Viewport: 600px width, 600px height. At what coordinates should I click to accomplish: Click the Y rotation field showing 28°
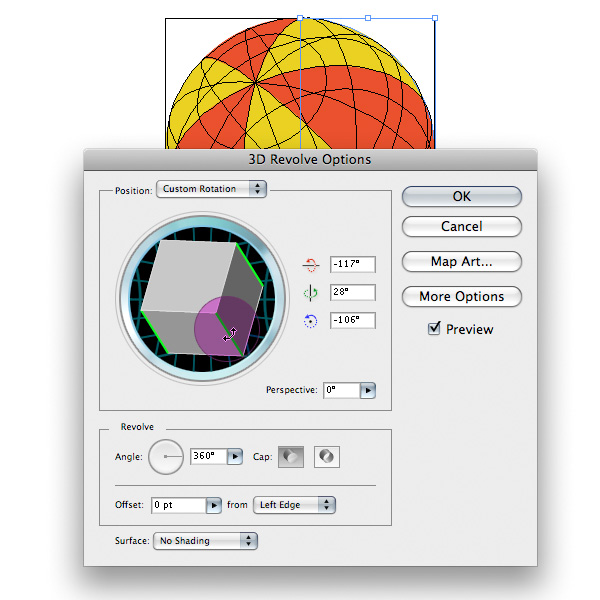click(352, 292)
